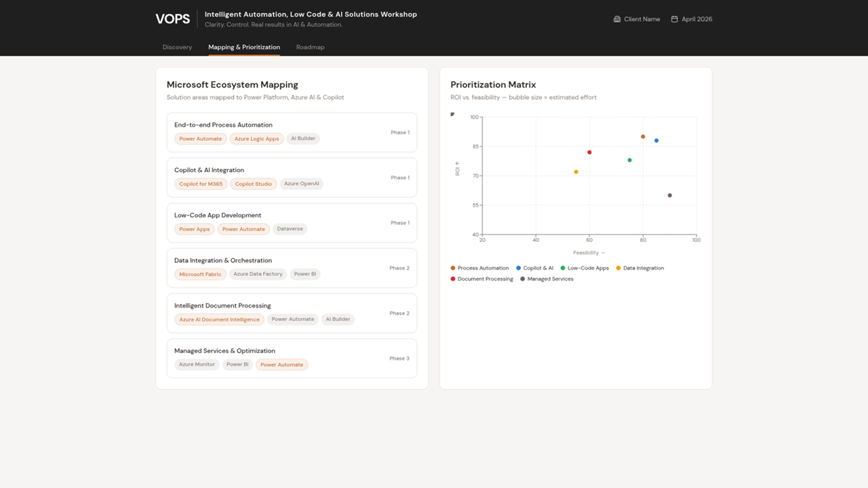Toggle Document Processing series in chart legend
Viewport: 868px width, 488px height.
click(x=481, y=279)
